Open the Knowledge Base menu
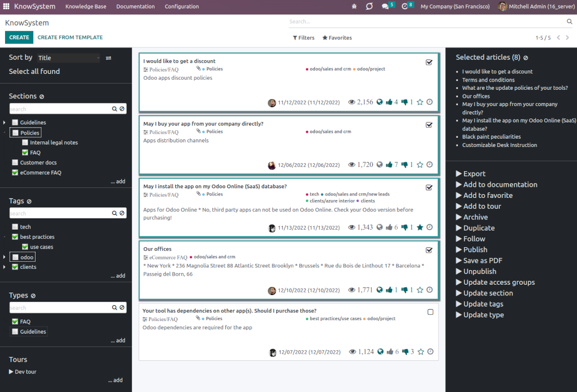 click(86, 6)
